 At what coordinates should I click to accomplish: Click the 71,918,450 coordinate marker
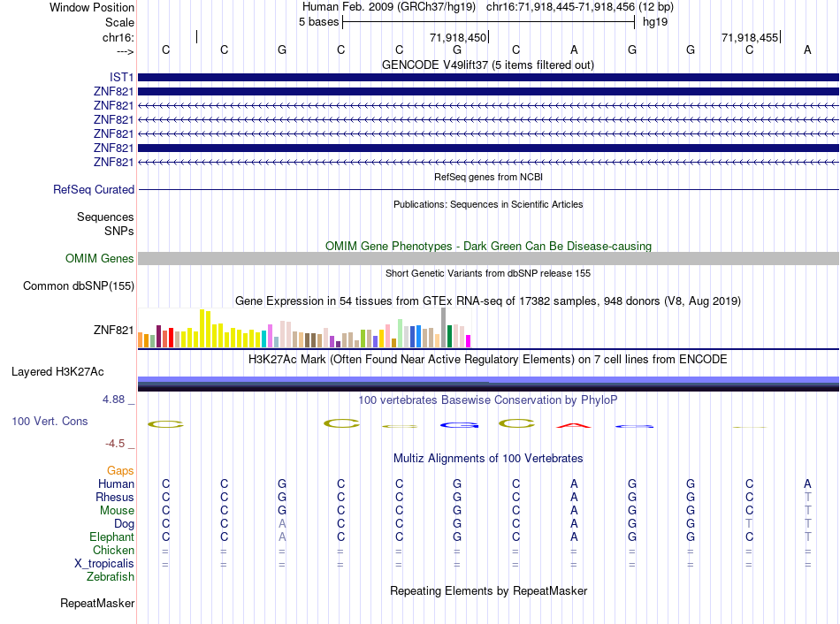pyautogui.click(x=458, y=37)
